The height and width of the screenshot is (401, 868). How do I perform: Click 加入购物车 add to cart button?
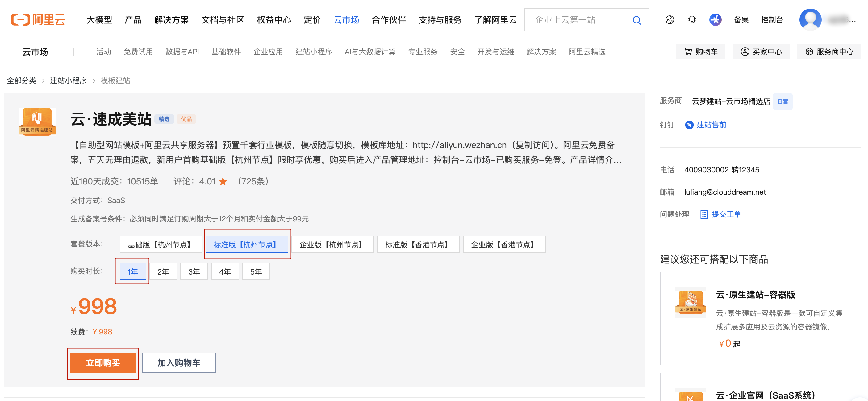(179, 363)
